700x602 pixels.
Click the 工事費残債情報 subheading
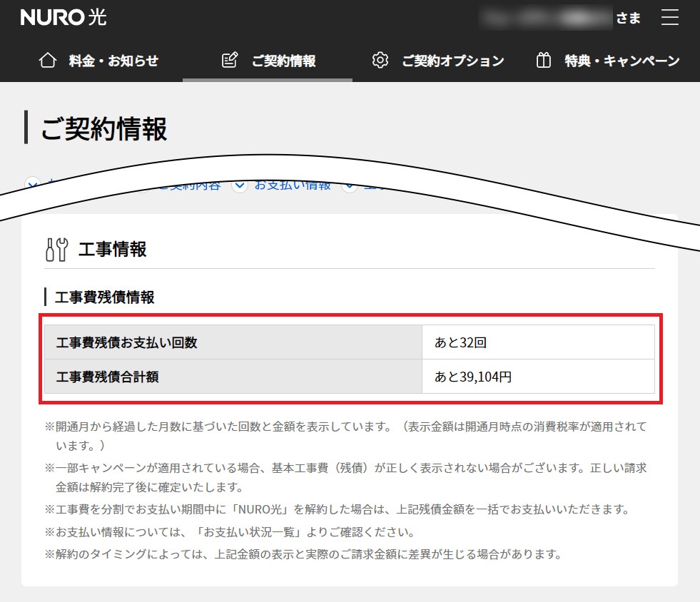tap(104, 297)
